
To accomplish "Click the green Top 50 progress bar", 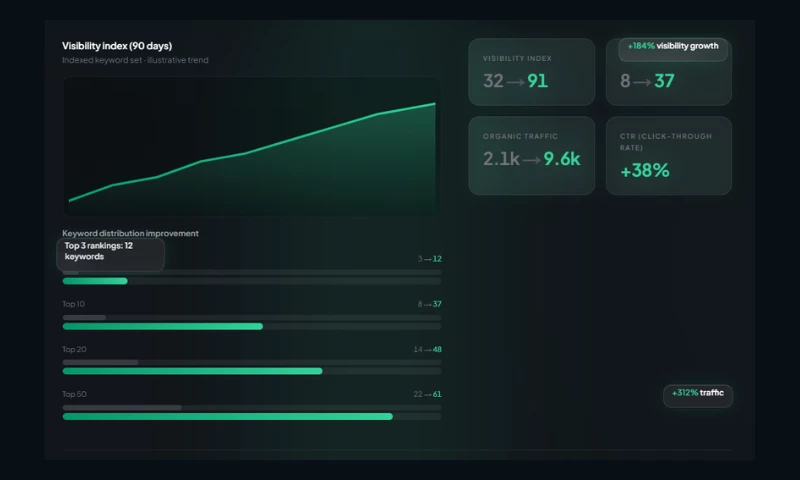I will click(x=228, y=417).
